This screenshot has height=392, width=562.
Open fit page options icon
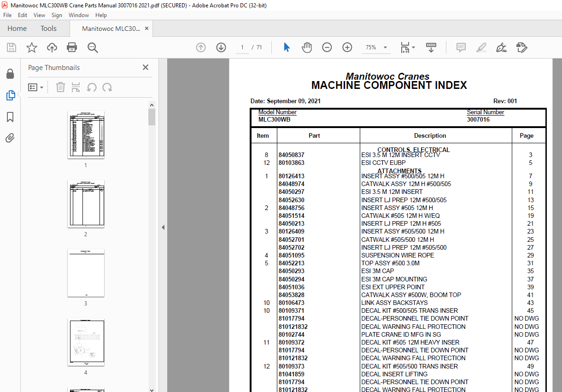(x=407, y=47)
